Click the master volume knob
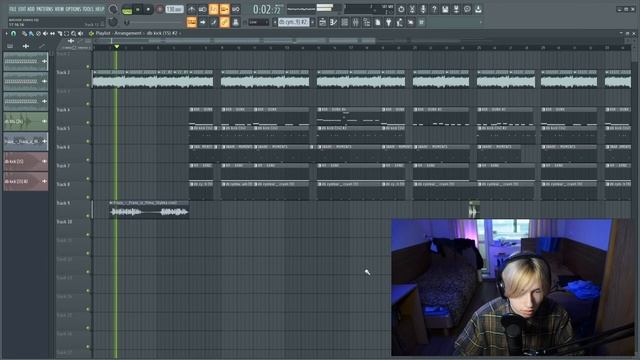This screenshot has width=640, height=360. (x=113, y=9)
